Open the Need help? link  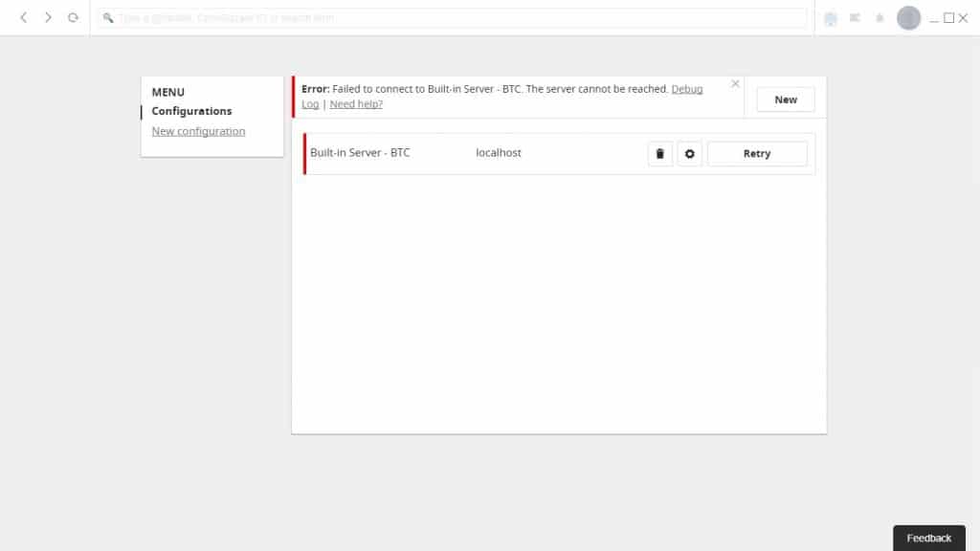[356, 104]
